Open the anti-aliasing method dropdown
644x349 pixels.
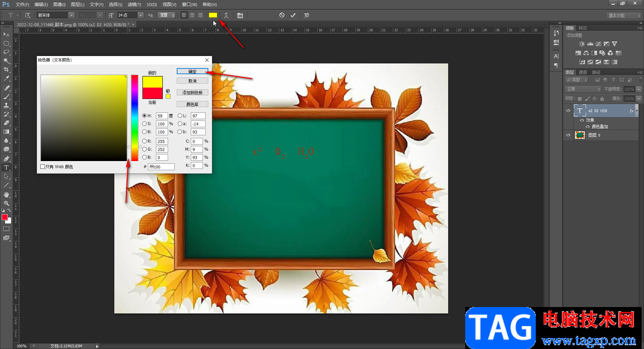coord(167,15)
